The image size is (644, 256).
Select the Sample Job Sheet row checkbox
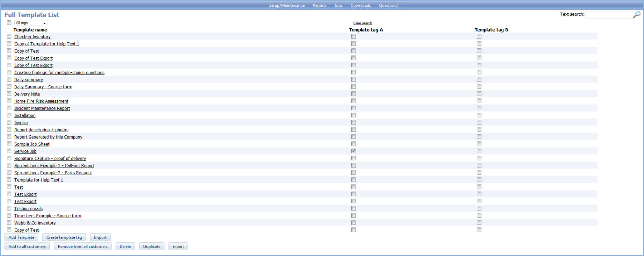9,144
